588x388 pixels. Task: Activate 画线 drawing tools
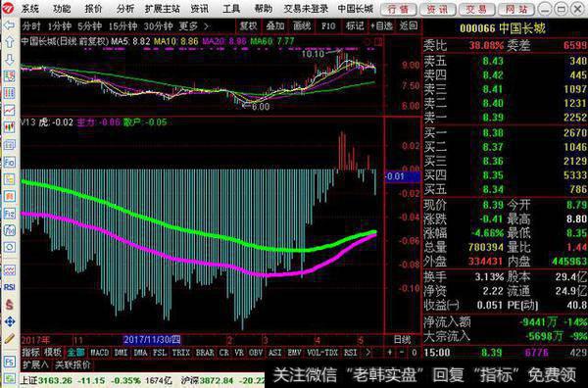pyautogui.click(x=302, y=25)
